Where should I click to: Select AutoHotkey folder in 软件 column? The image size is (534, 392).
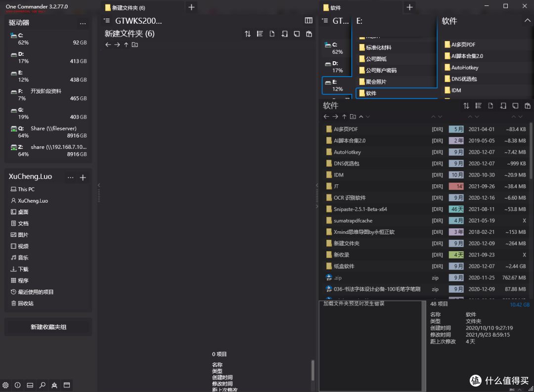click(x=487, y=67)
